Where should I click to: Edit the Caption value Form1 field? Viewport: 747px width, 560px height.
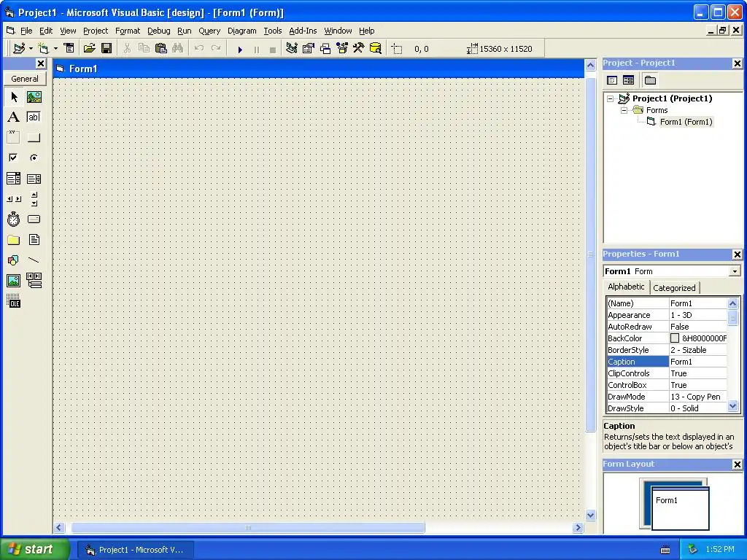click(698, 362)
